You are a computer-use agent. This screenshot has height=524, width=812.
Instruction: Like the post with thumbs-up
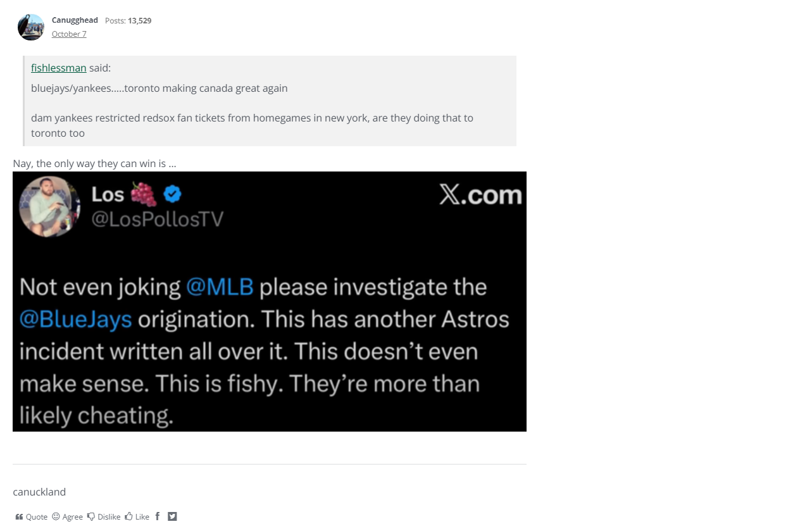coord(129,516)
